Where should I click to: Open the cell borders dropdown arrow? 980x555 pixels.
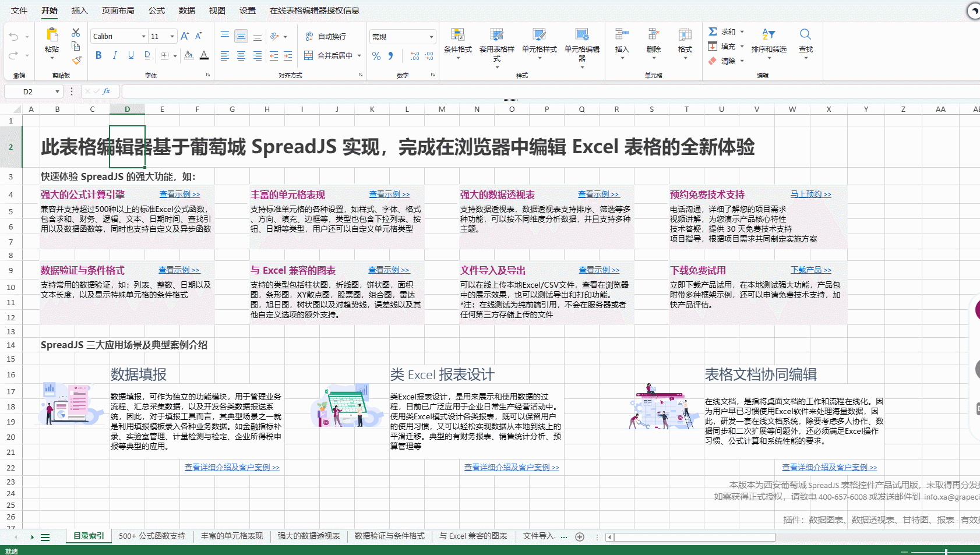pos(175,56)
